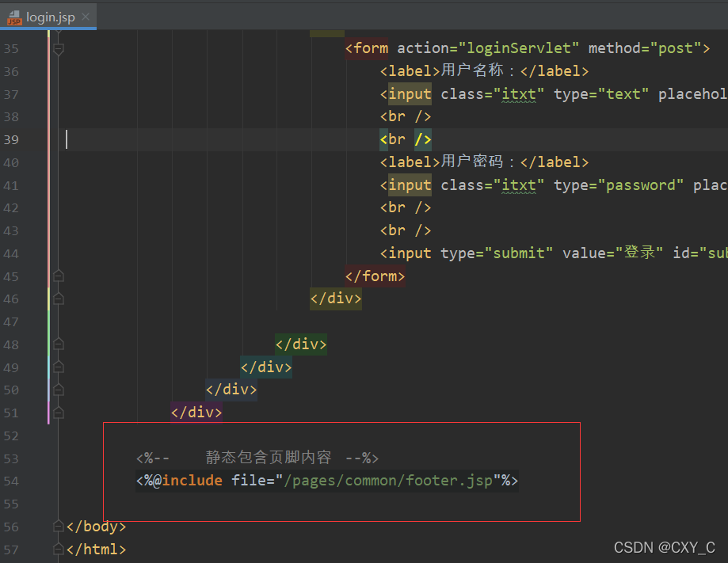Click type="password" on line 41
The image size is (728, 563).
pos(619,184)
